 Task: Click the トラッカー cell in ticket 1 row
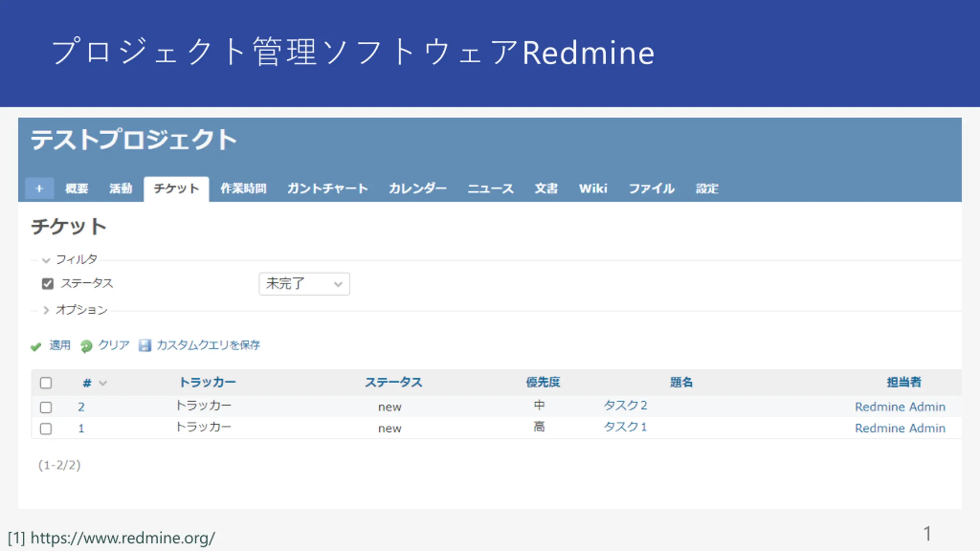click(x=204, y=427)
